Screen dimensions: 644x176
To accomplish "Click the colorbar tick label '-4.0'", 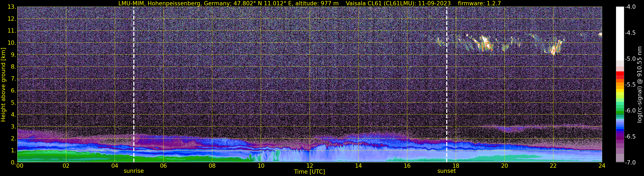I will [630, 7].
